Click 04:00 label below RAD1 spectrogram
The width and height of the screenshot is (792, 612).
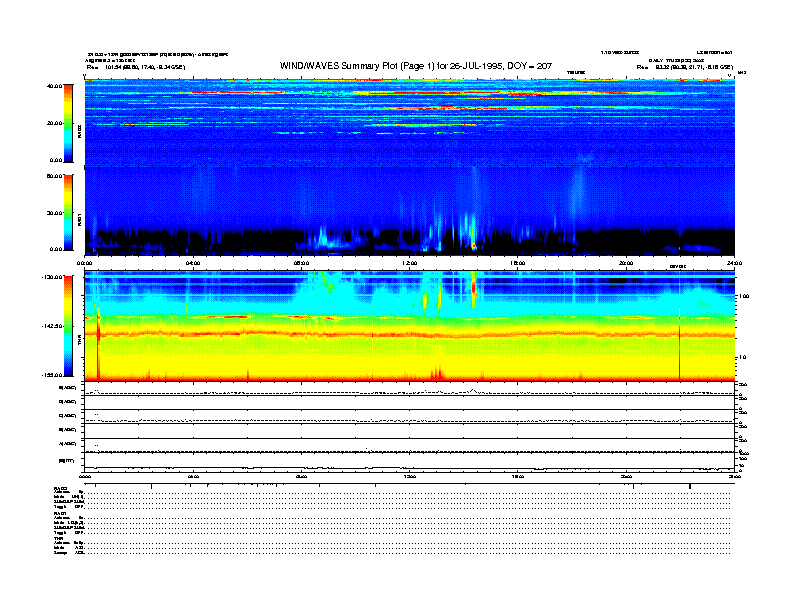point(193,263)
